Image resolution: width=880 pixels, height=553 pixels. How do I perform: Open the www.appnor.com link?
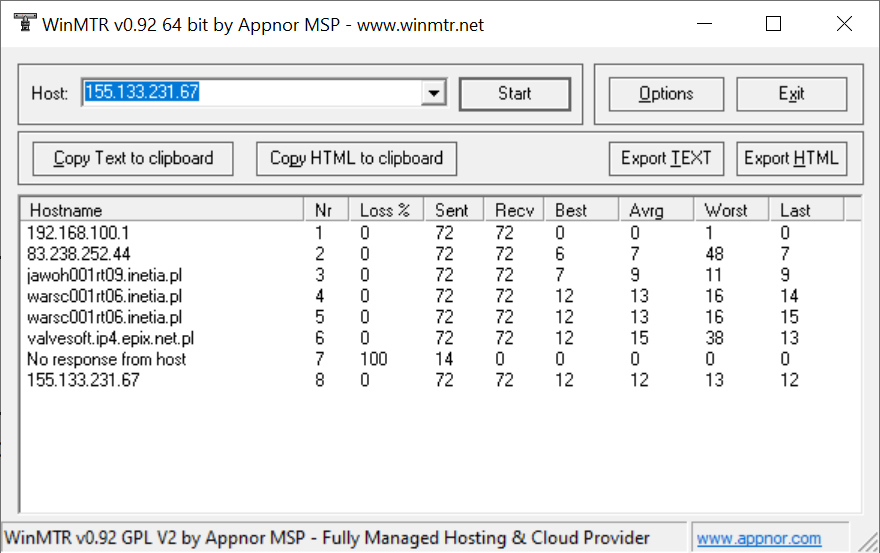(759, 538)
